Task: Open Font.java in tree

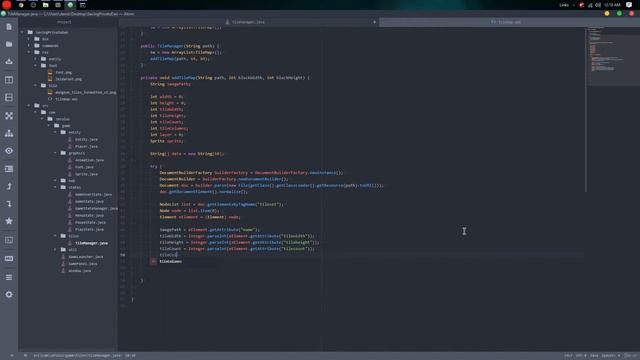Action: click(x=84, y=167)
